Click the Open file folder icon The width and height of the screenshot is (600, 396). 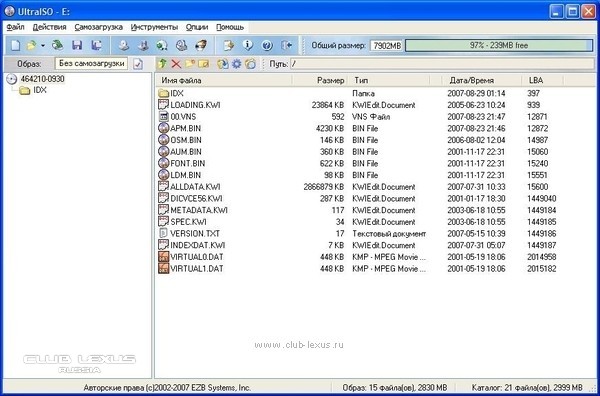tap(31, 46)
